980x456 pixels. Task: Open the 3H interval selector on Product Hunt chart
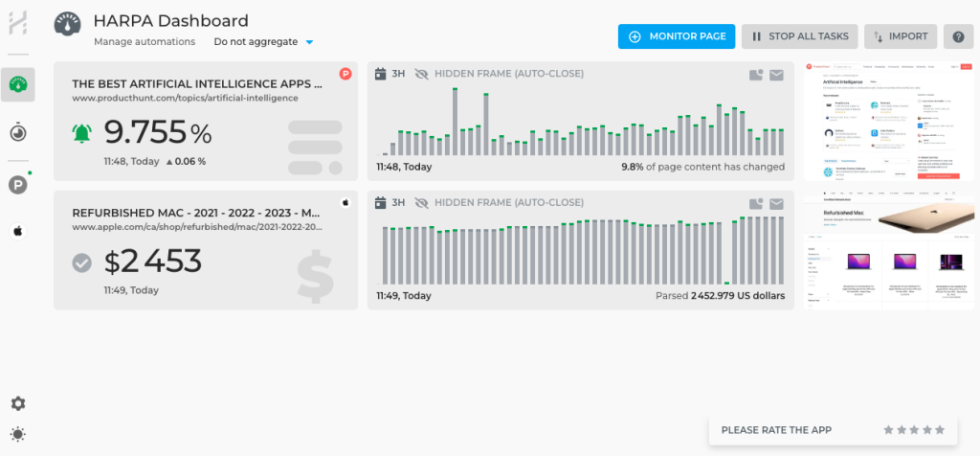(x=391, y=74)
